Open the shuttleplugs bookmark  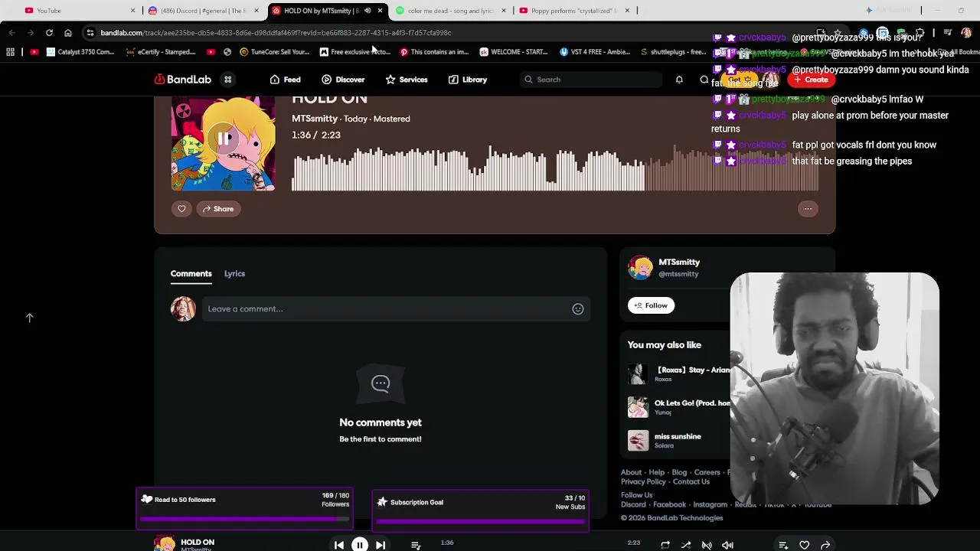pos(672,52)
